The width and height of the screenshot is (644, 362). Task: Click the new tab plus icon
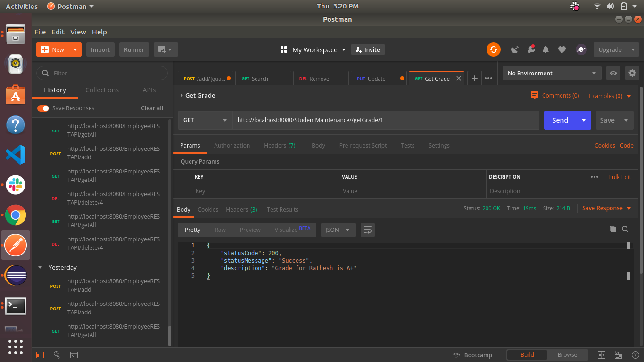pos(475,78)
